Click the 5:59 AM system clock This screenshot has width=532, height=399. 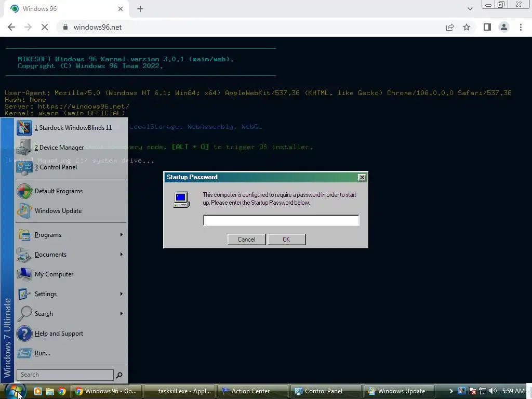coord(513,391)
